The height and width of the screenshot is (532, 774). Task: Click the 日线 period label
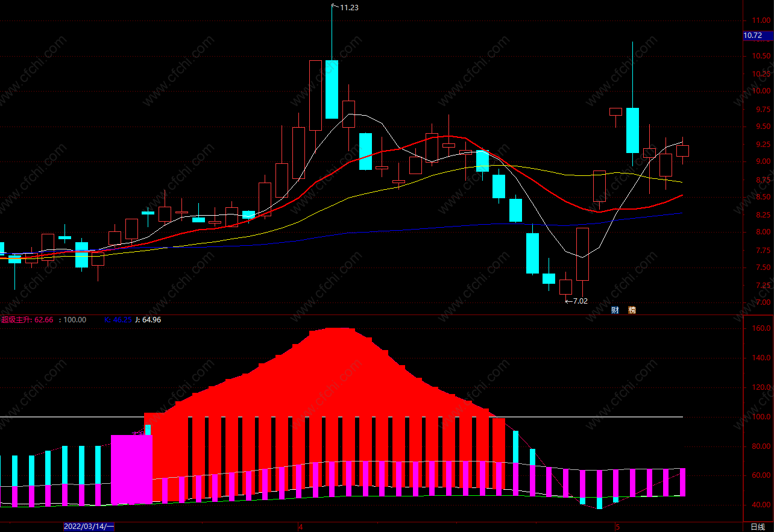coord(758,527)
